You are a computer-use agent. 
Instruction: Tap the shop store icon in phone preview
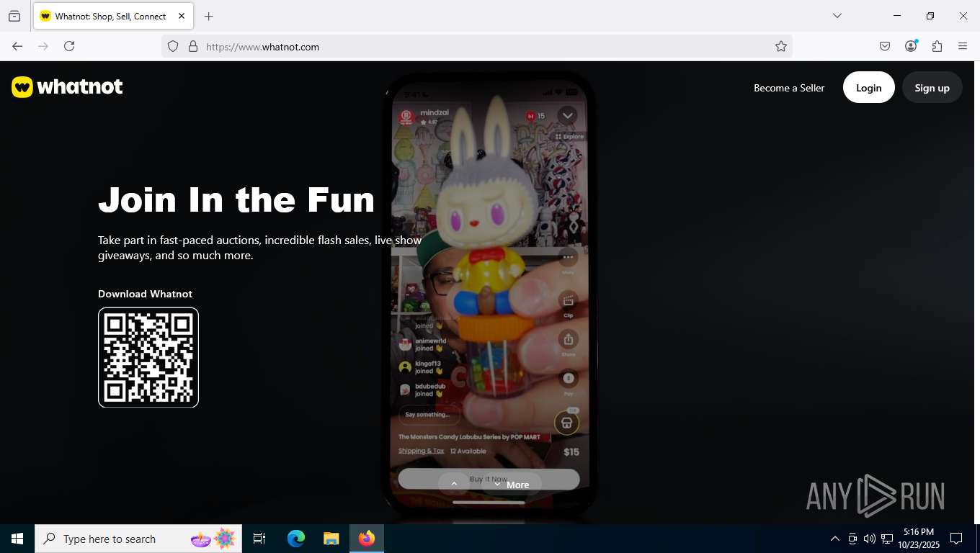click(x=566, y=423)
